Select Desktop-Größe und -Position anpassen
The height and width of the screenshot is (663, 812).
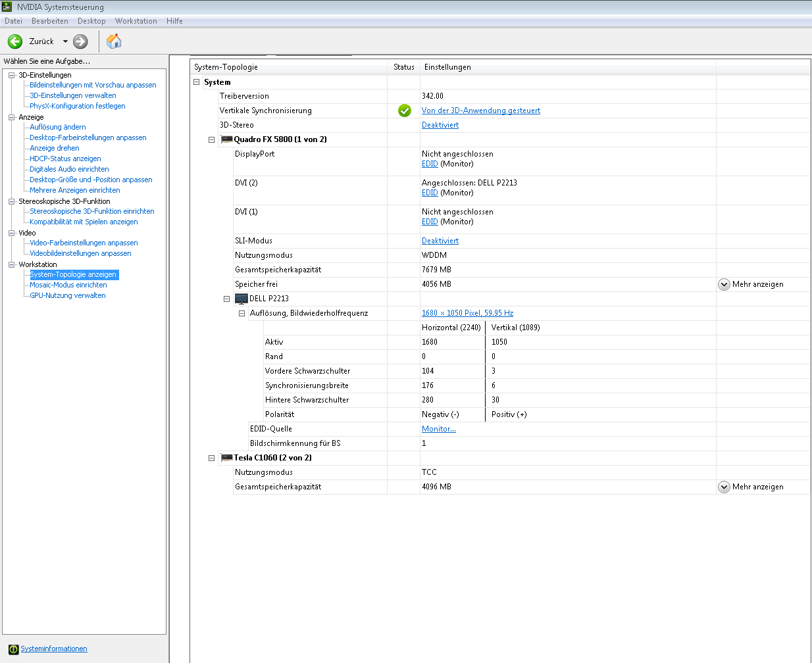[91, 180]
